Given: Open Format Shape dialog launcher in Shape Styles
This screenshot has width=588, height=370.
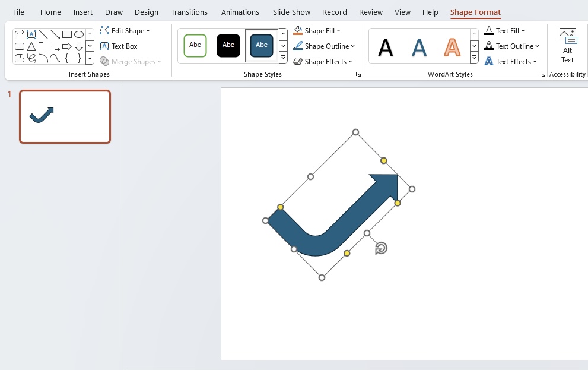Looking at the screenshot, I should point(358,74).
